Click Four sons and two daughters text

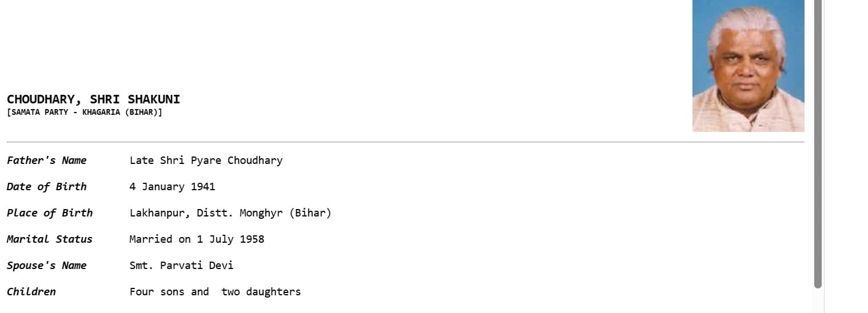[x=215, y=292]
